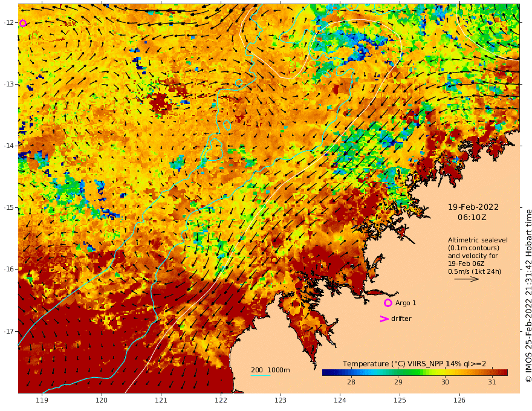Click the latitude axis label "-15"
532x411 pixels.
point(9,207)
